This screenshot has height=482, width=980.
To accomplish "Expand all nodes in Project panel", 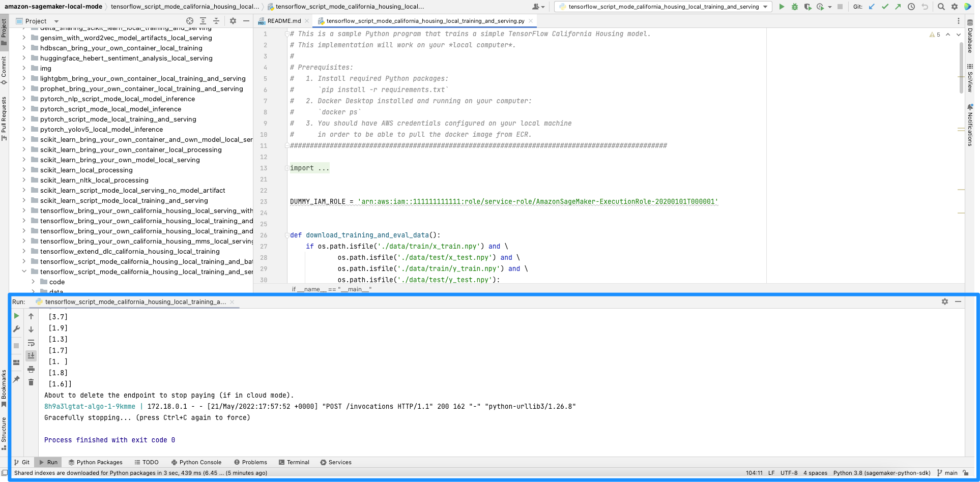I will pyautogui.click(x=203, y=21).
